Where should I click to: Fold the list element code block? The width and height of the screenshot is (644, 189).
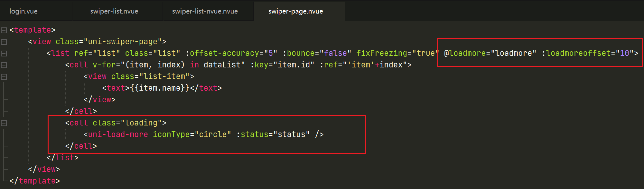pyautogui.click(x=4, y=54)
